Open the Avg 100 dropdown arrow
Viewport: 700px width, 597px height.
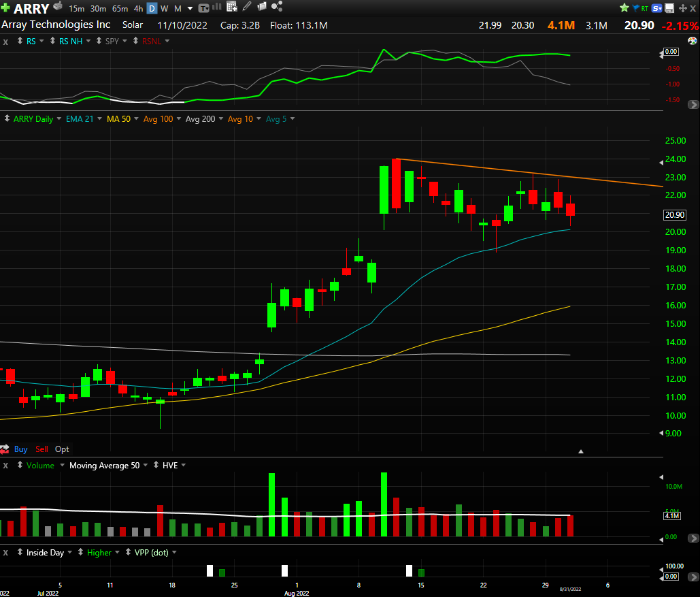(x=178, y=118)
